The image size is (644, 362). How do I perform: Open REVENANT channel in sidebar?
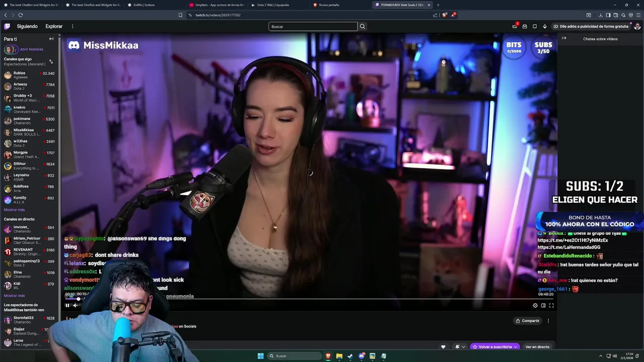point(29,252)
